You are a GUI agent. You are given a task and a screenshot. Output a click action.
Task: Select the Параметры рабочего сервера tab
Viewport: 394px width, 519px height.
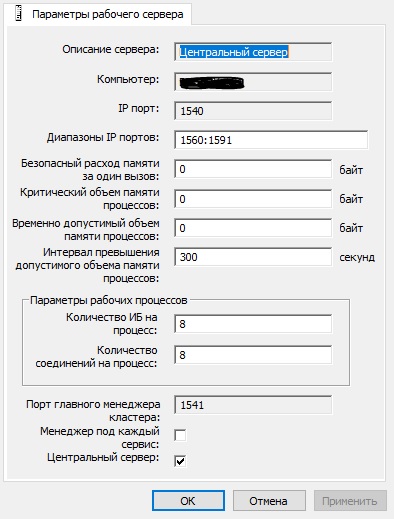tap(98, 14)
